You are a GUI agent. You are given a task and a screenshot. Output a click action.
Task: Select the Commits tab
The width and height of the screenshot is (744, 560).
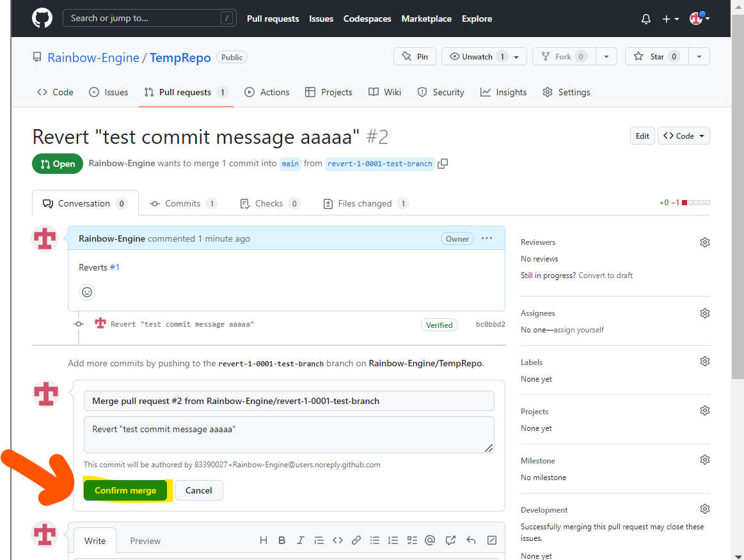coord(183,203)
